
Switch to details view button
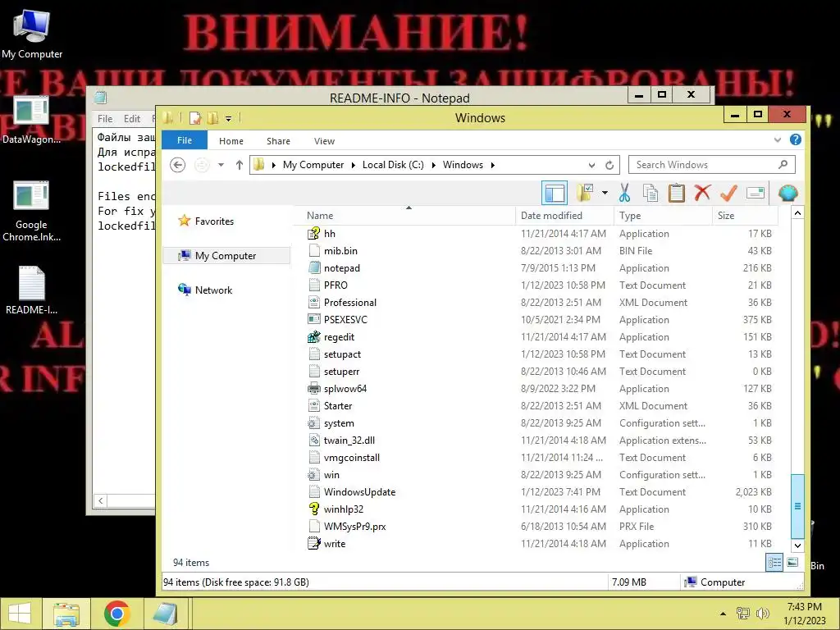(774, 563)
